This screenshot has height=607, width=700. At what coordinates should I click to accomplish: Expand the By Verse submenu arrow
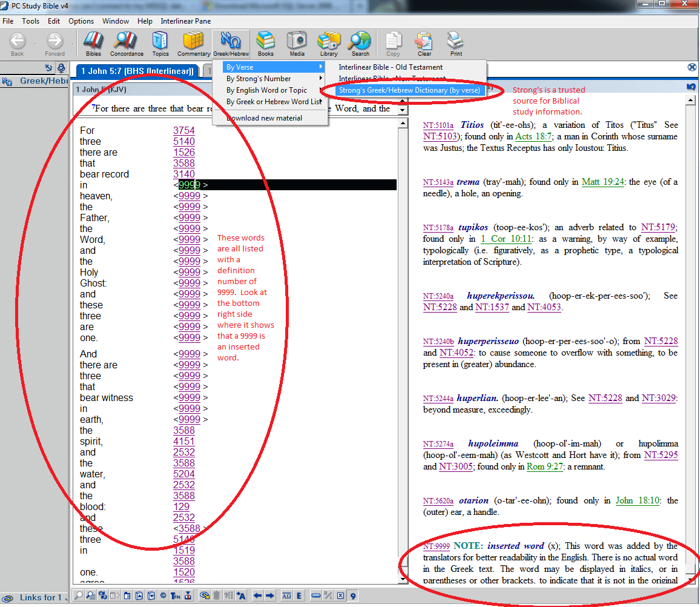click(320, 67)
